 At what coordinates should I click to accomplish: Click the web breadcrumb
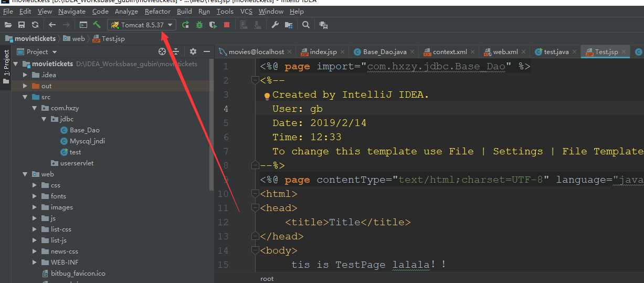pos(74,38)
